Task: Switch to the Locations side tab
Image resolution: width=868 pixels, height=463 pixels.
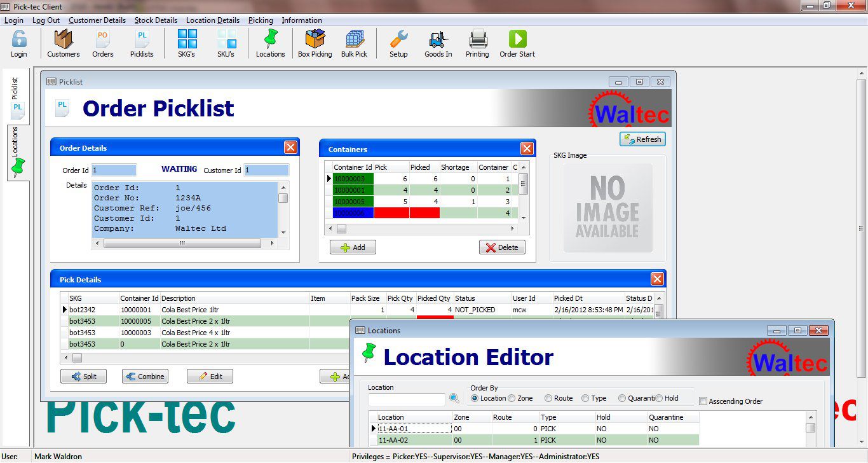Action: [18, 153]
